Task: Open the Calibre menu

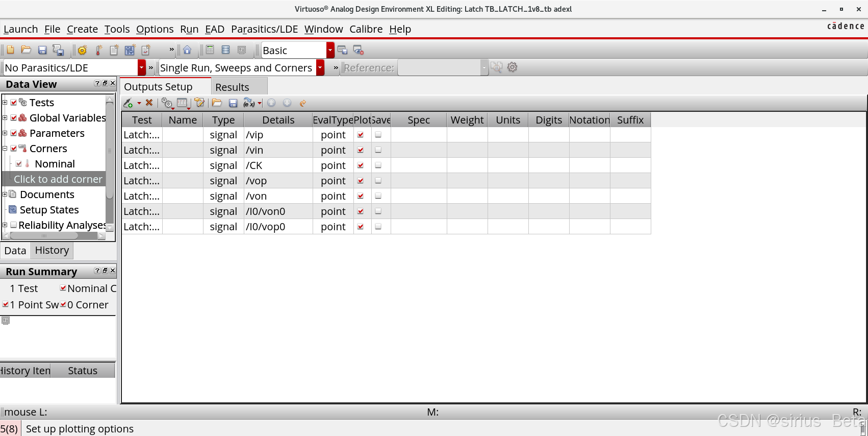Action: click(x=366, y=29)
